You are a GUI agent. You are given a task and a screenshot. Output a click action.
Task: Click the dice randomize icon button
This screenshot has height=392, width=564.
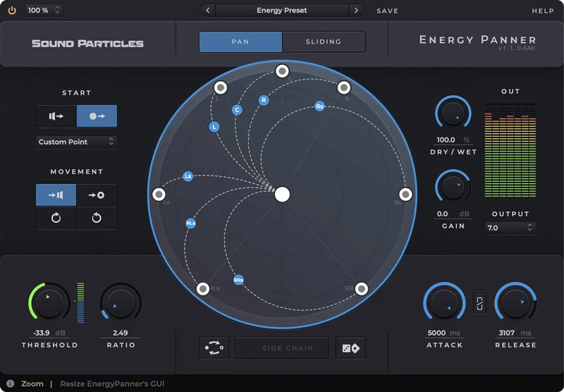tap(350, 348)
